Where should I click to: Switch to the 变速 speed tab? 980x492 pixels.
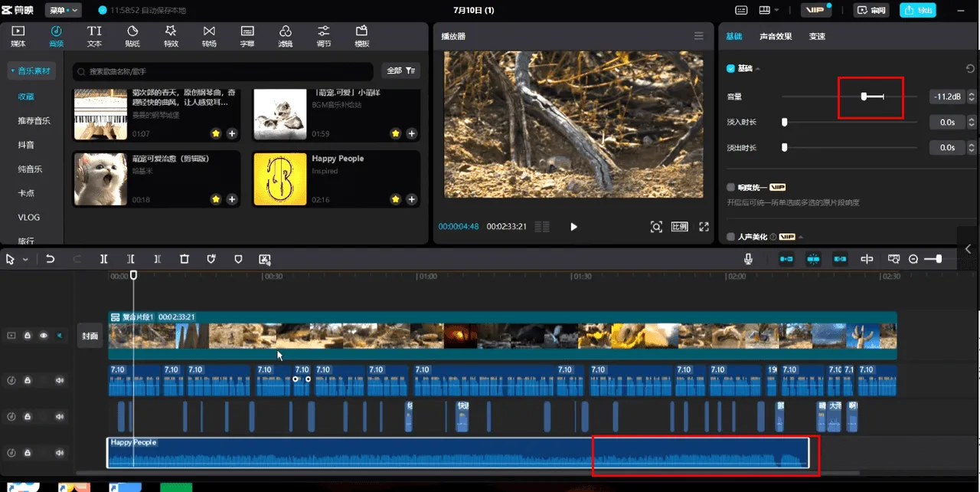817,36
